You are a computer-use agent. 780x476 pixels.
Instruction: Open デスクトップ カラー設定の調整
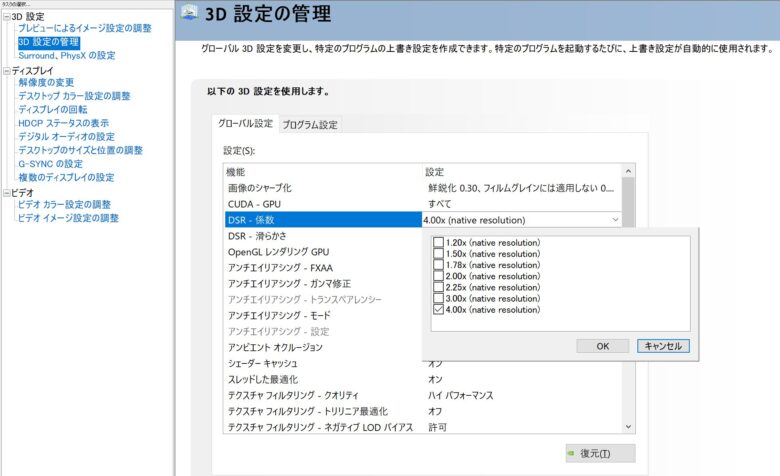pos(74,96)
